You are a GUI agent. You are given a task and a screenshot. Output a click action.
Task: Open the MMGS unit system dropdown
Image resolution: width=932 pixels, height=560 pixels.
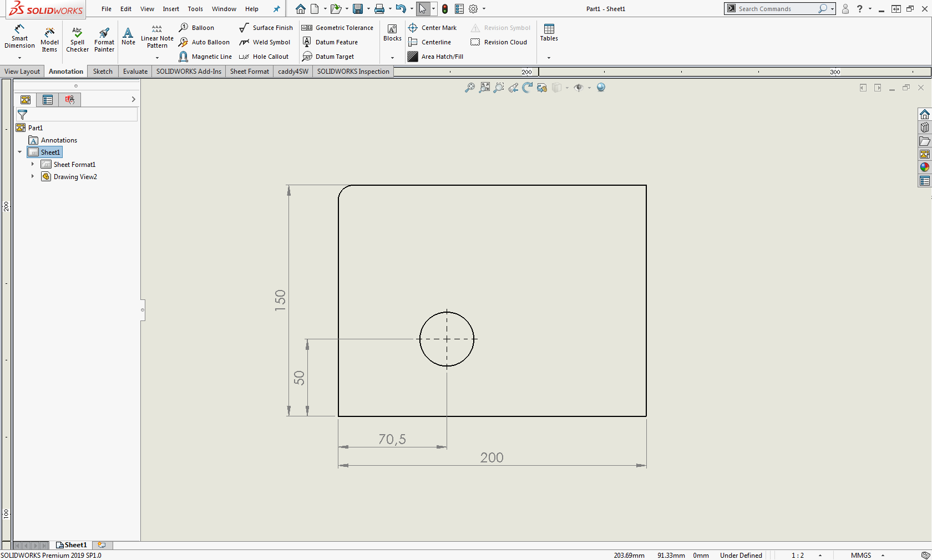tap(883, 555)
